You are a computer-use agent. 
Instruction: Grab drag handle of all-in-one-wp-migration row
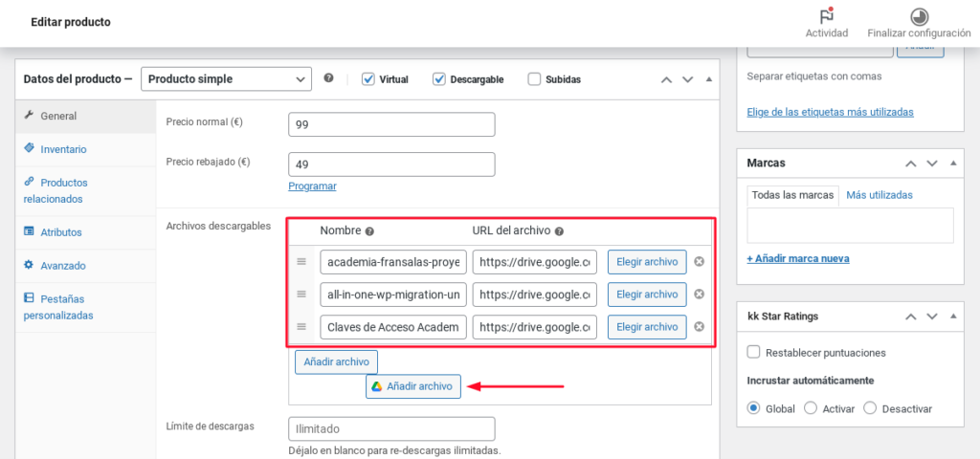click(x=301, y=295)
